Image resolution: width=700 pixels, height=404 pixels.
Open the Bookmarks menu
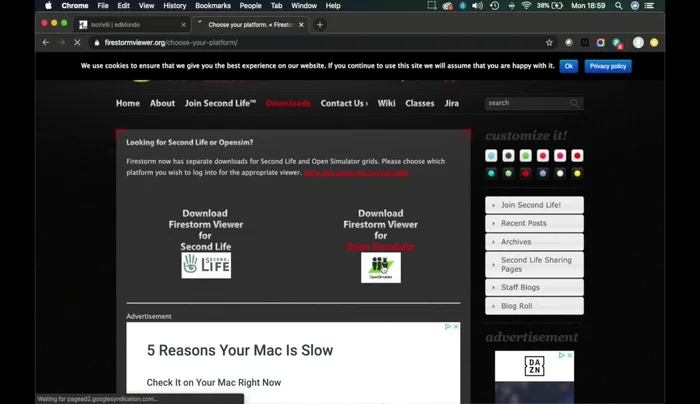tap(213, 6)
